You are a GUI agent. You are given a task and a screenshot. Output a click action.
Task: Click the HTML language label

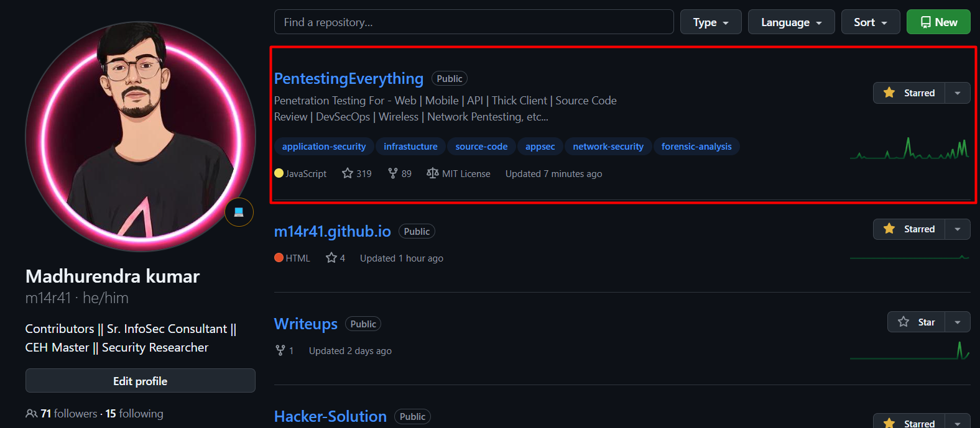tap(298, 258)
